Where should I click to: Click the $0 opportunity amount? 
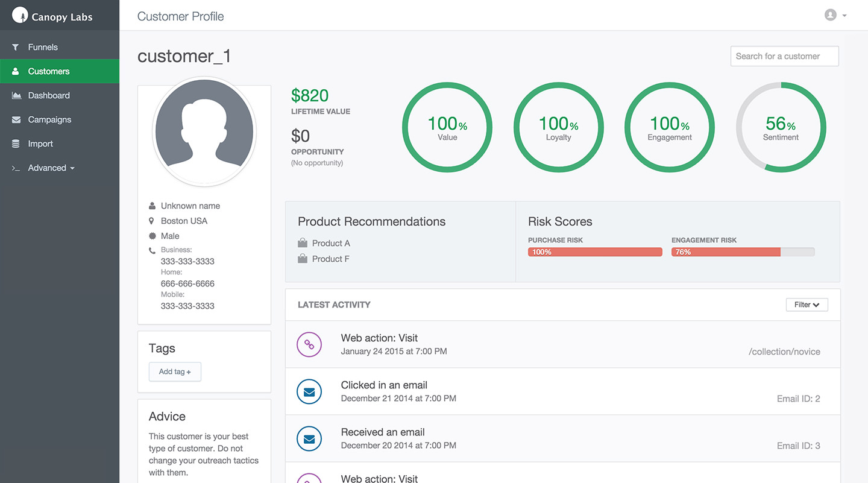pyautogui.click(x=300, y=136)
